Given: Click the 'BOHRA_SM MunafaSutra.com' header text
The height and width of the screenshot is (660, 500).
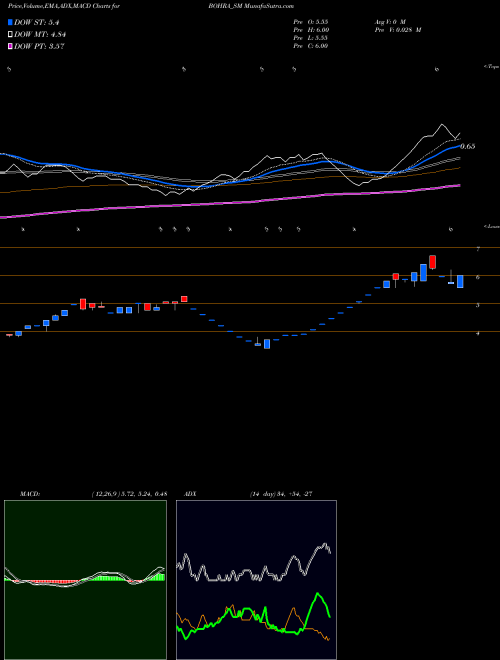Looking at the screenshot, I should 251,6.
